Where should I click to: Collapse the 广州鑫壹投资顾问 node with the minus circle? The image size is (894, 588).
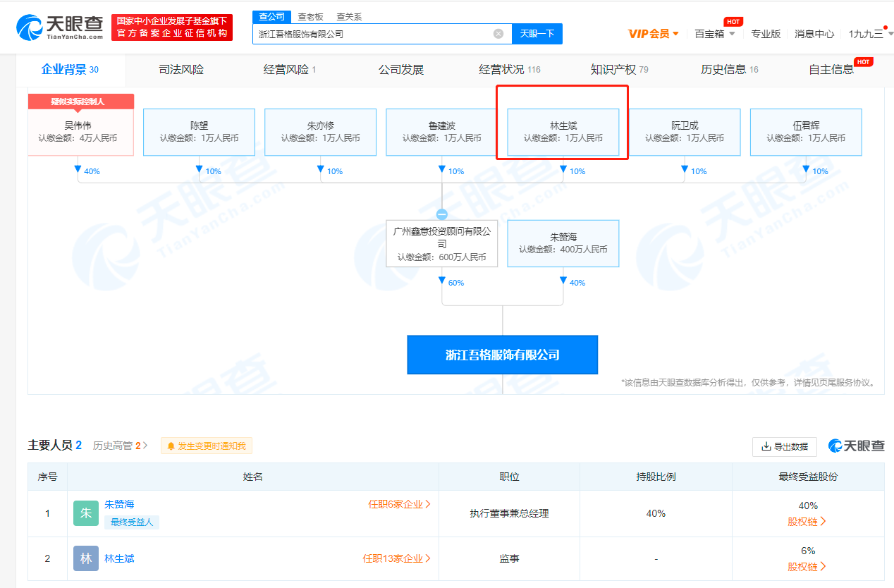tap(442, 214)
